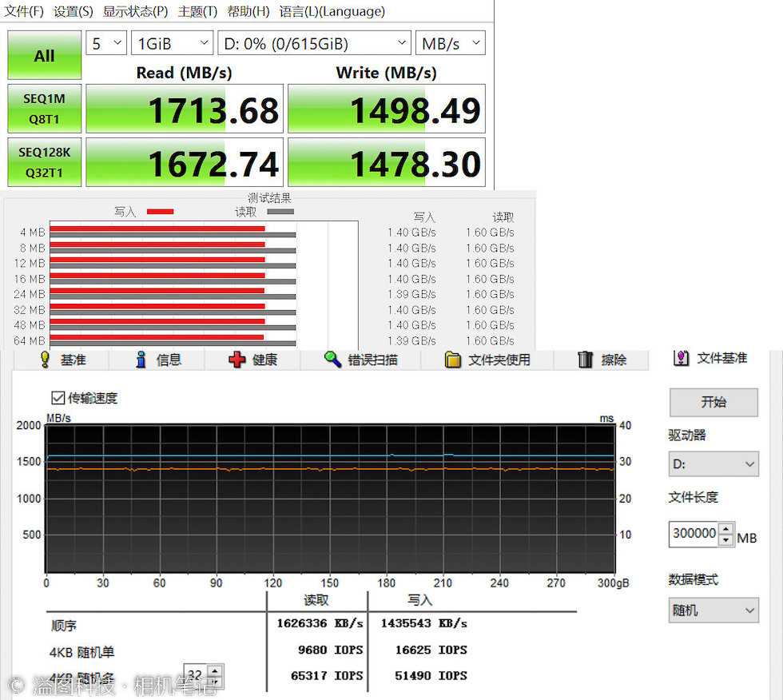Image resolution: width=783 pixels, height=700 pixels.
Task: Switch to the 文件夹使用 tab
Action: tap(487, 360)
